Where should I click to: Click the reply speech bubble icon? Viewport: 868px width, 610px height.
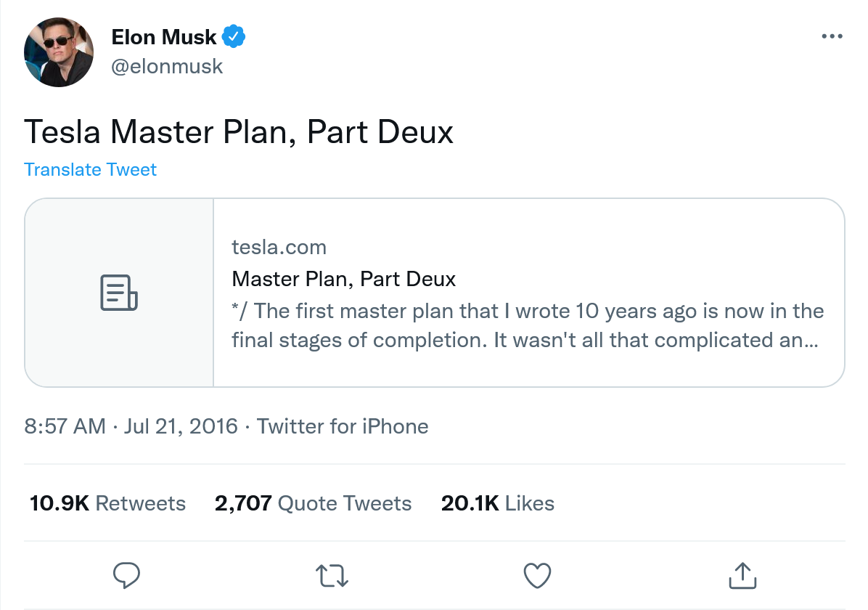pos(127,576)
